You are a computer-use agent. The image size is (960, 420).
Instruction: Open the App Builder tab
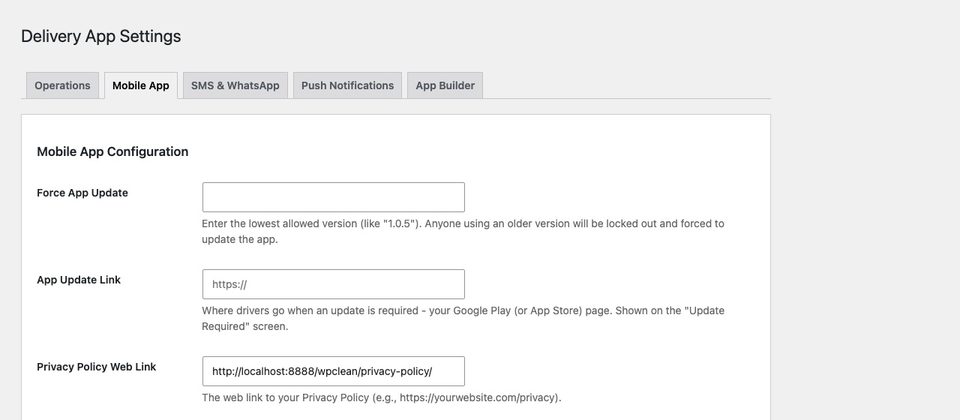tap(445, 86)
